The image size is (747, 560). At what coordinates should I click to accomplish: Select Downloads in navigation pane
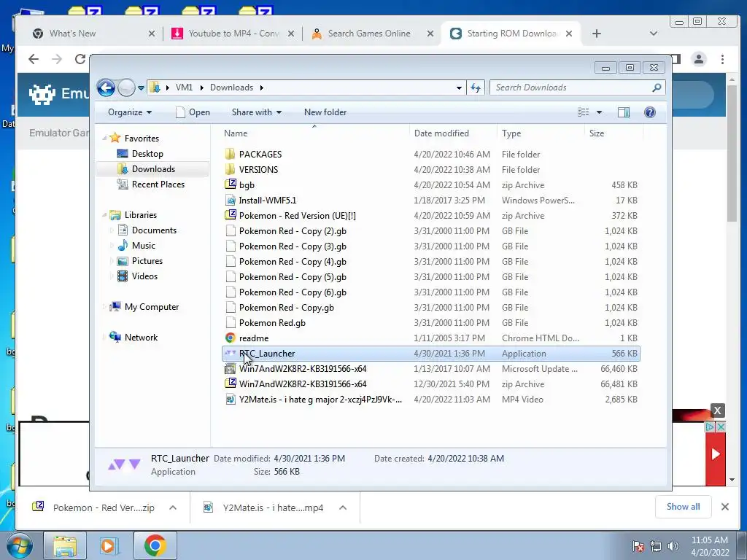[152, 169]
